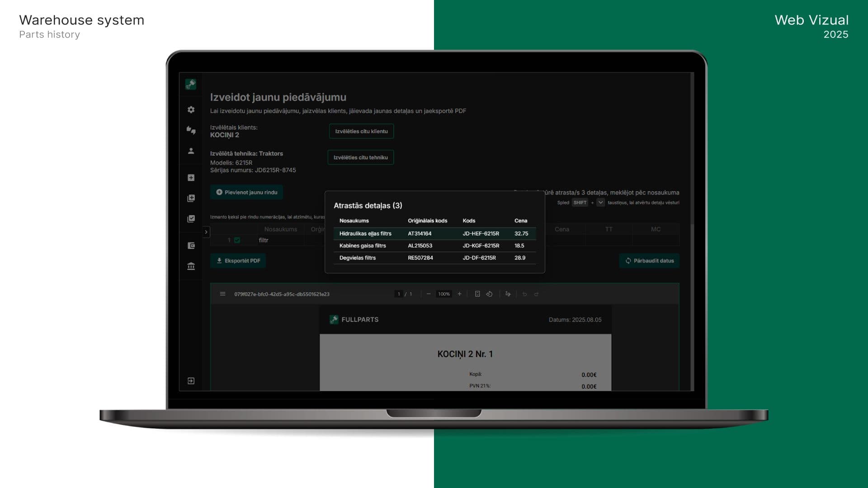The height and width of the screenshot is (488, 868).
Task: Click the PDF page number input field
Action: 398,294
